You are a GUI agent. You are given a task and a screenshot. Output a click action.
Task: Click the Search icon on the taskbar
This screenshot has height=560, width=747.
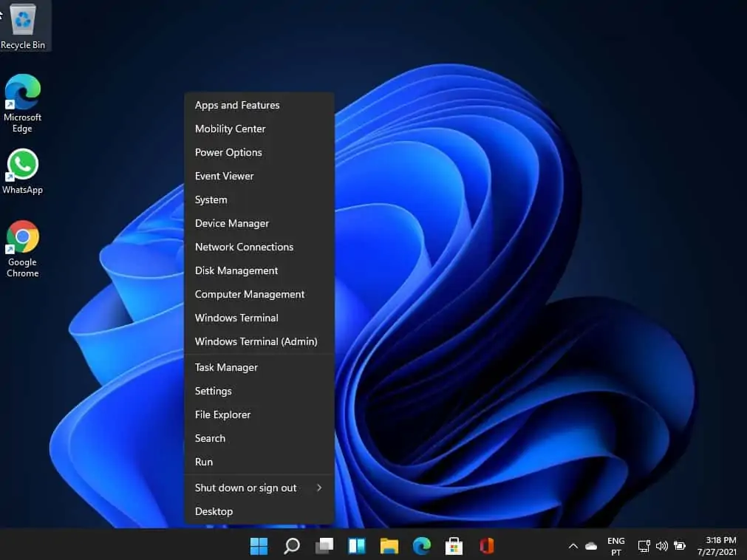click(291, 546)
